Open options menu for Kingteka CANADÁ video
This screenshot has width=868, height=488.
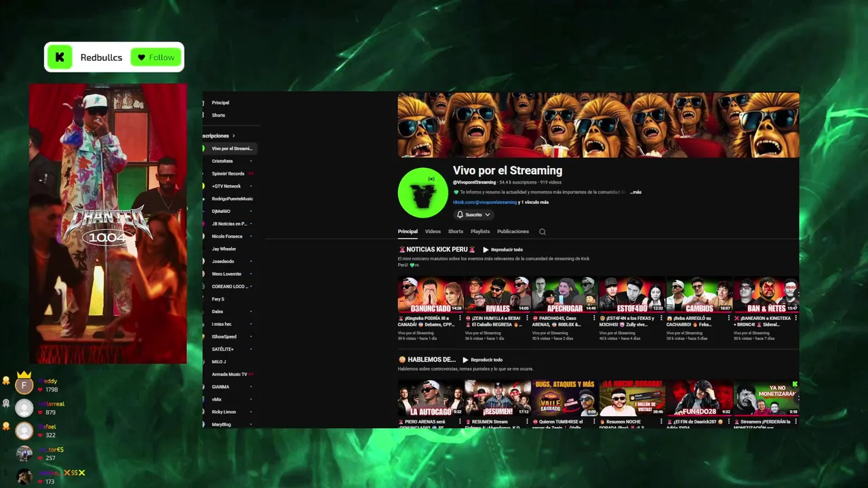pyautogui.click(x=460, y=318)
